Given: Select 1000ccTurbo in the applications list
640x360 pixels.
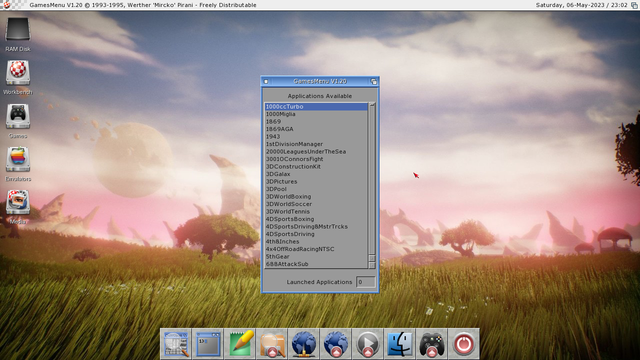Looking at the screenshot, I should pyautogui.click(x=316, y=107).
